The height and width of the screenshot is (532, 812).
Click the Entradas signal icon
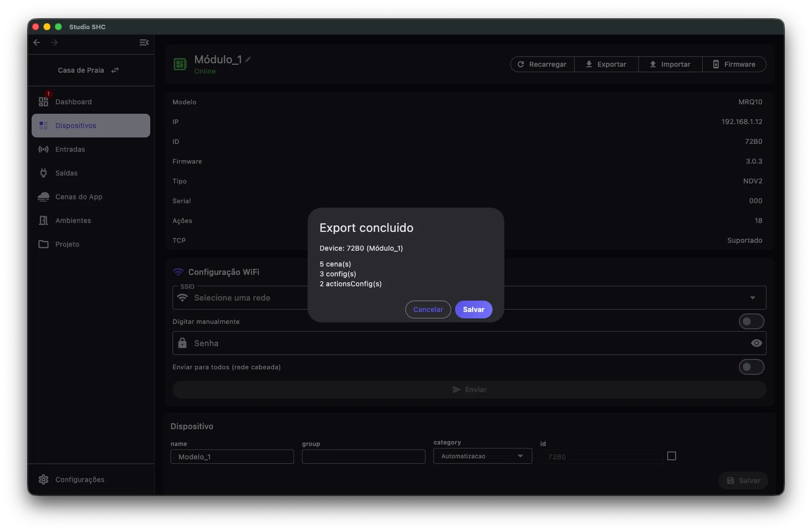pos(43,149)
